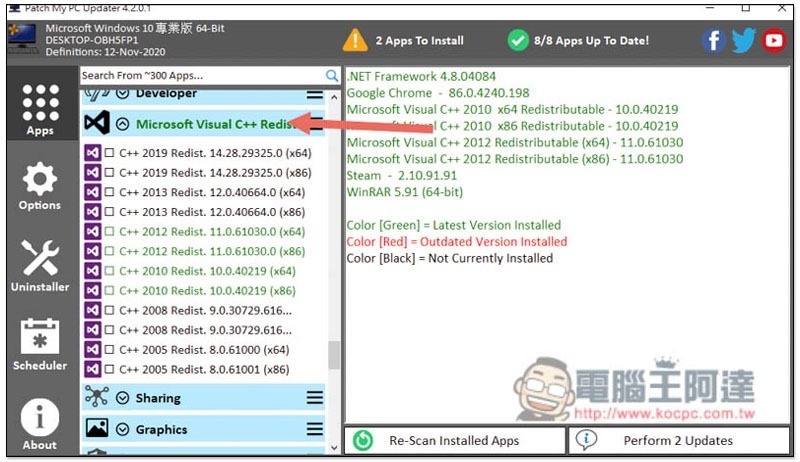Click the Graphics category hamburger menu icon

click(315, 429)
